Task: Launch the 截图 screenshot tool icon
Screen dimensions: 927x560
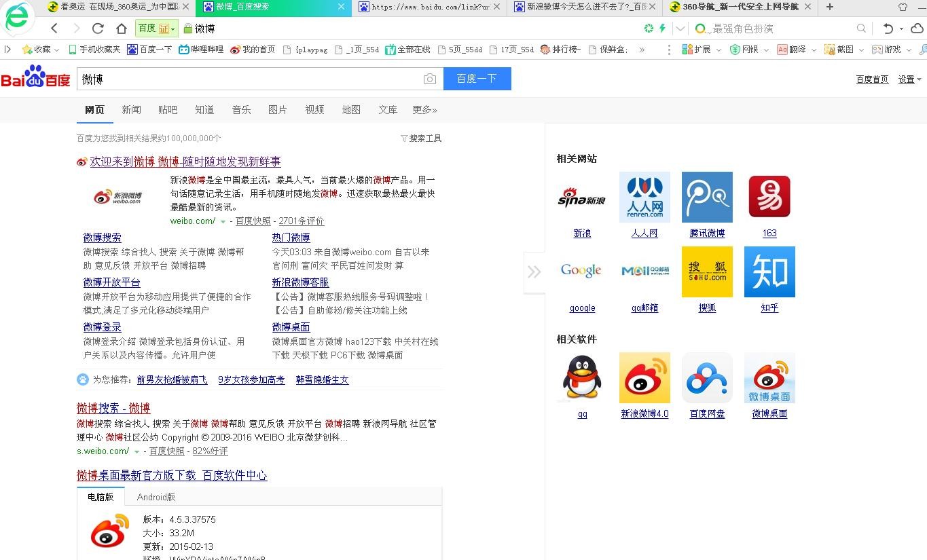Action: point(830,49)
